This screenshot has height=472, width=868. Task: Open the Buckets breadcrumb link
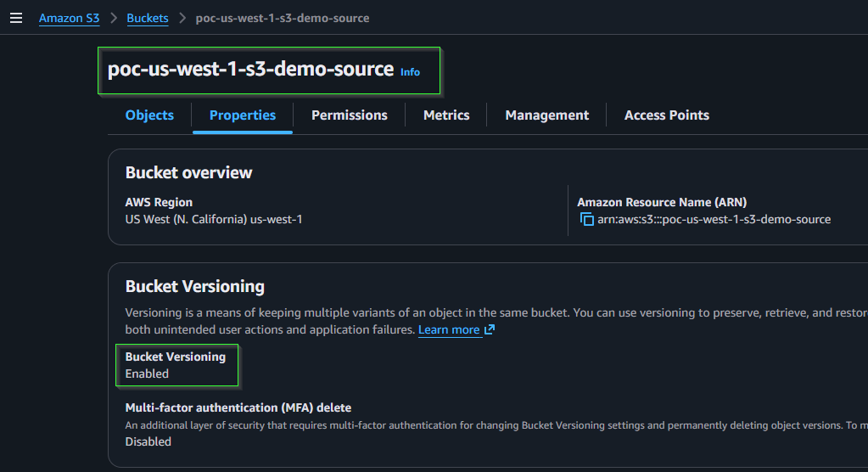pos(148,18)
